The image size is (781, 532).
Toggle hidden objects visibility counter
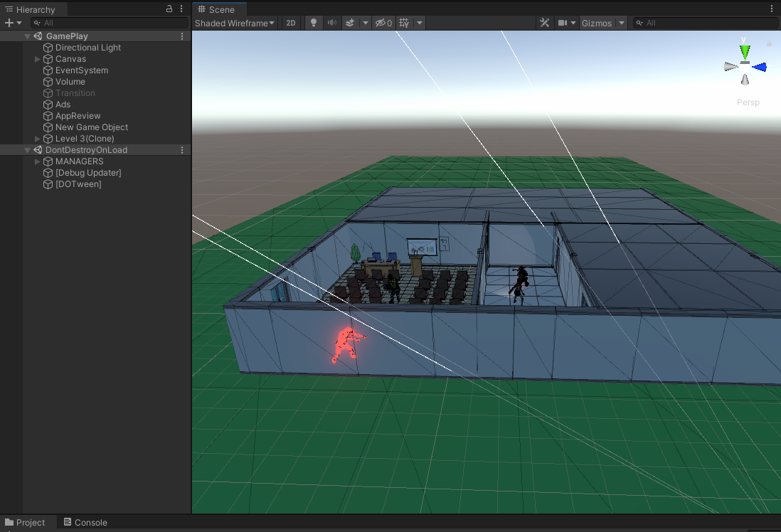pos(383,23)
